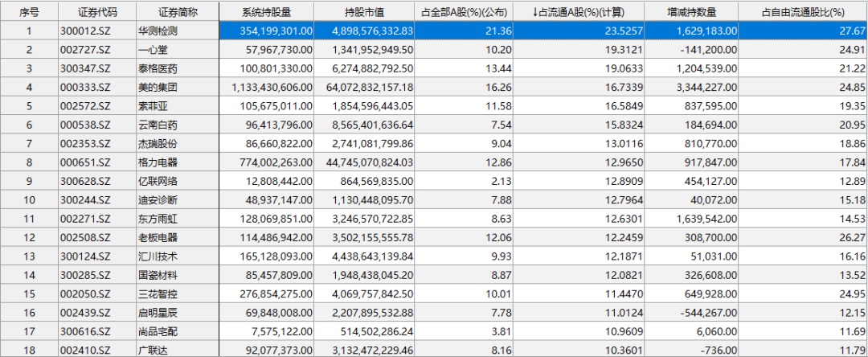
Task: Select the 华测检测 name cell
Action: [x=178, y=31]
